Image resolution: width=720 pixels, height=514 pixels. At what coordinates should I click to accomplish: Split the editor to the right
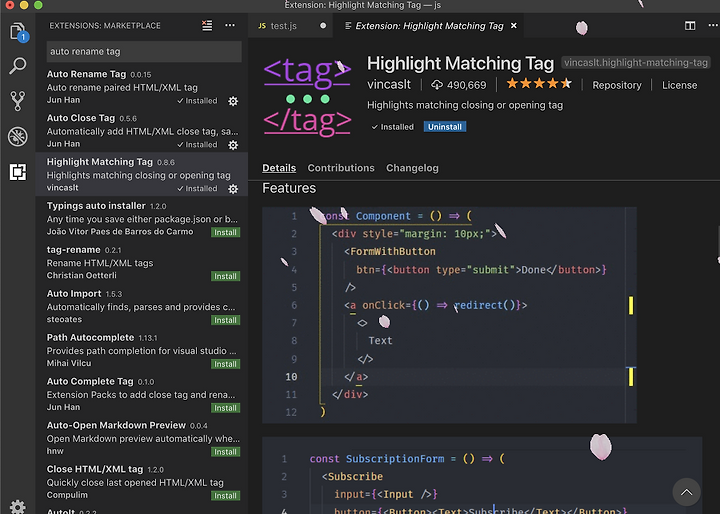(690, 26)
